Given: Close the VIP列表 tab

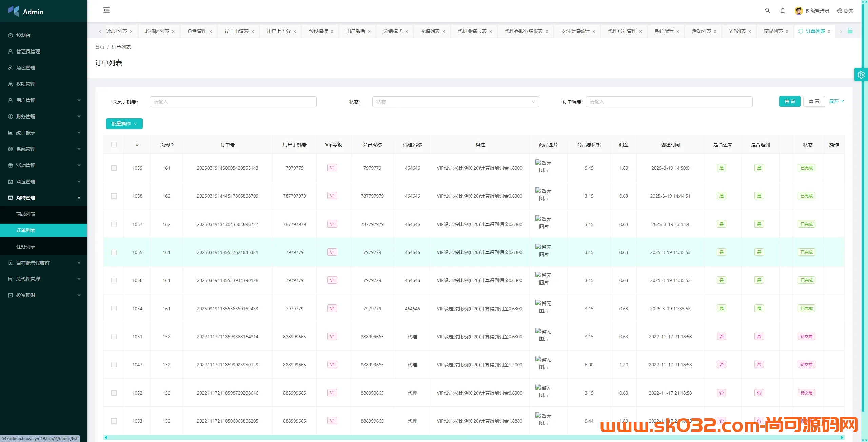Looking at the screenshot, I should [x=750, y=31].
